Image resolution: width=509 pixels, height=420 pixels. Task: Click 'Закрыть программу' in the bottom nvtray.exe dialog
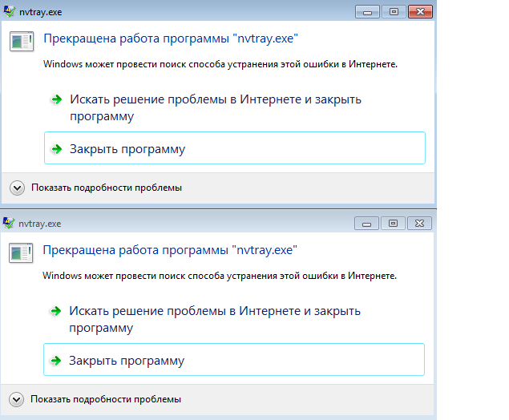point(234,360)
